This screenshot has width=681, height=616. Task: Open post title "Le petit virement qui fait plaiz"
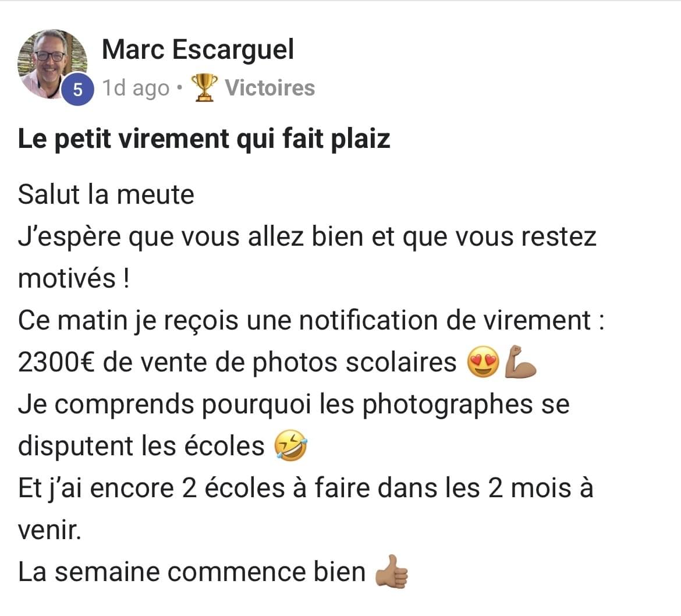click(204, 139)
